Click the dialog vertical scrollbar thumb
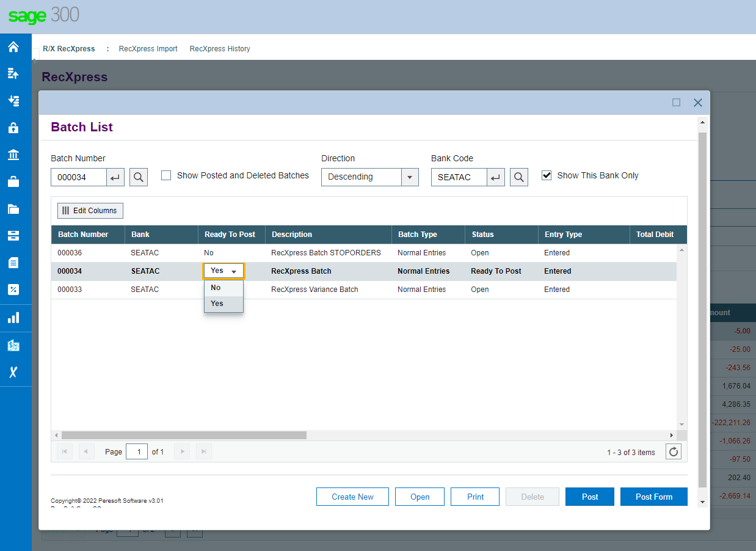 tap(702, 310)
